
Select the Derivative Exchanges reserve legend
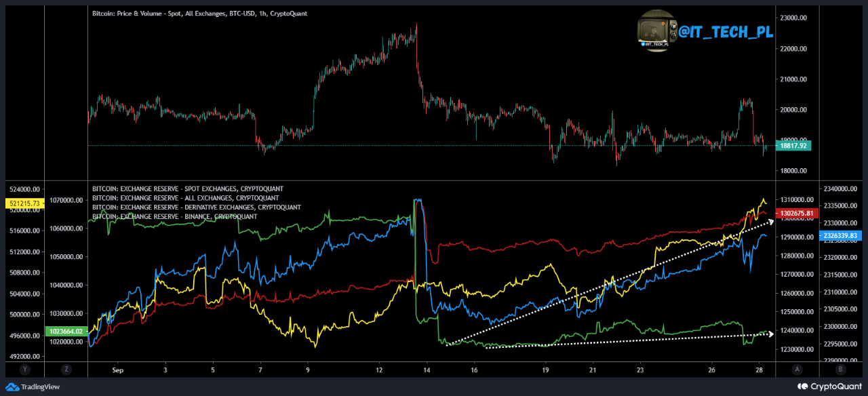[x=196, y=207]
